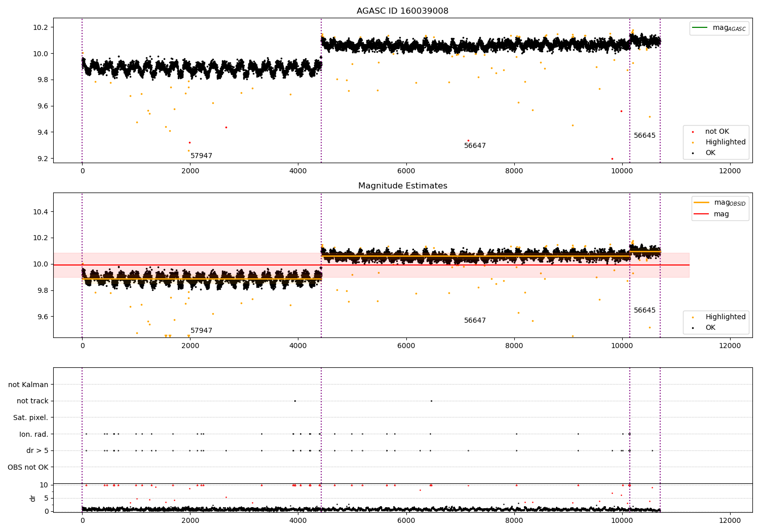The height and width of the screenshot is (532, 760).
Task: Click the 2000 x-axis tick under bottom panel
Action: point(190,520)
